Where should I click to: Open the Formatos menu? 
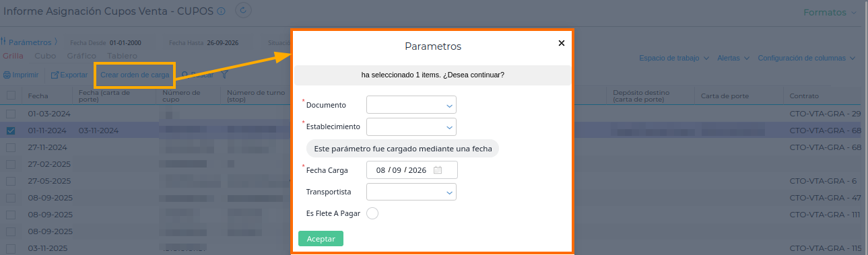point(830,12)
